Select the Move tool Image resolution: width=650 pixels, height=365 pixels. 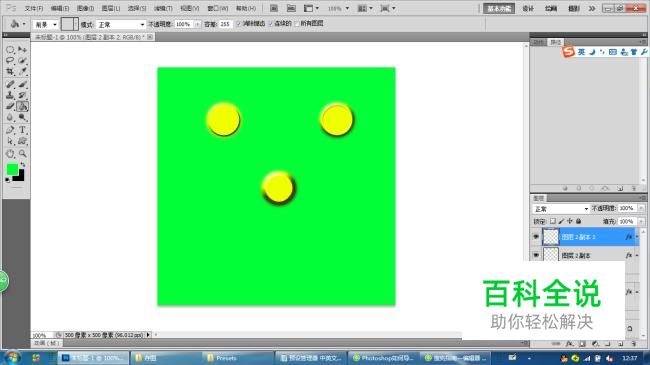click(22, 50)
